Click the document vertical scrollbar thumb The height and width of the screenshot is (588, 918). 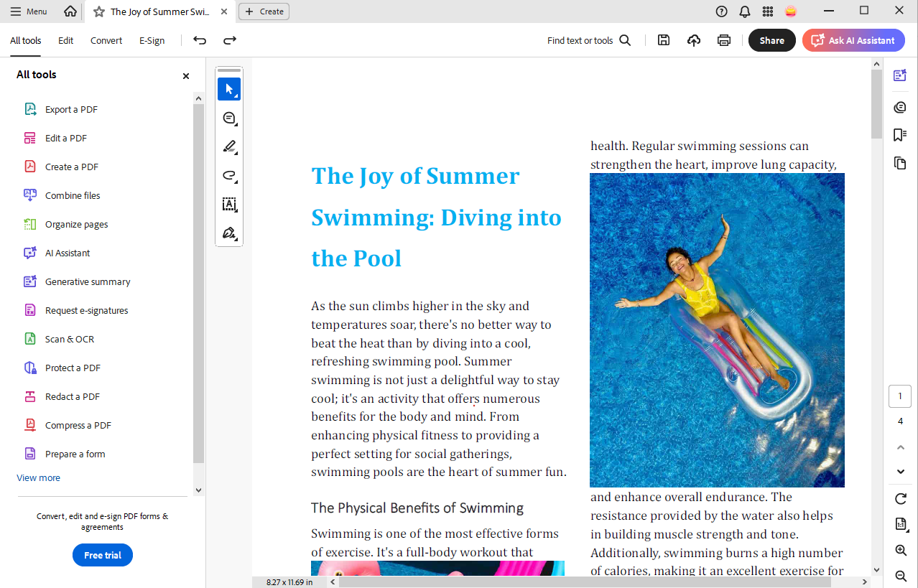tap(876, 104)
